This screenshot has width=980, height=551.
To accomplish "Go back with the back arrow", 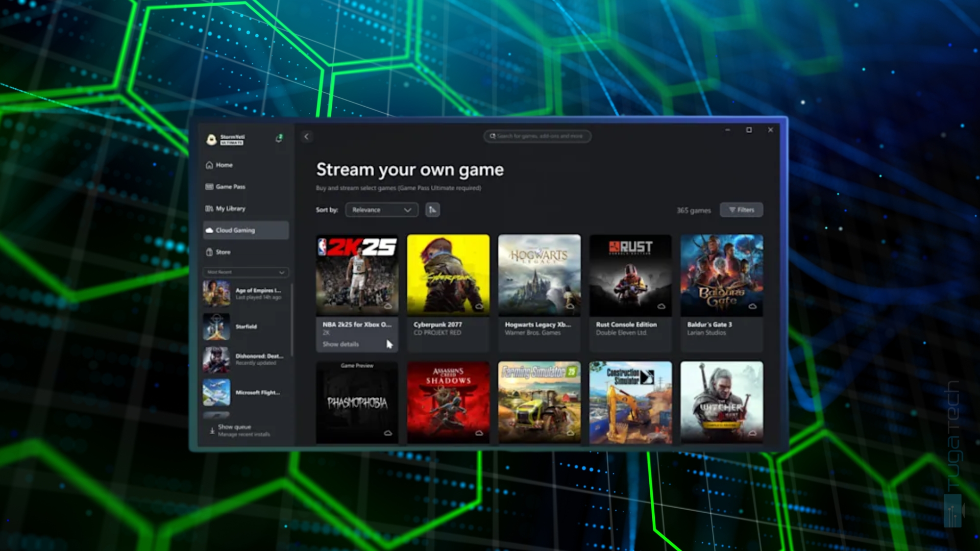I will point(306,137).
